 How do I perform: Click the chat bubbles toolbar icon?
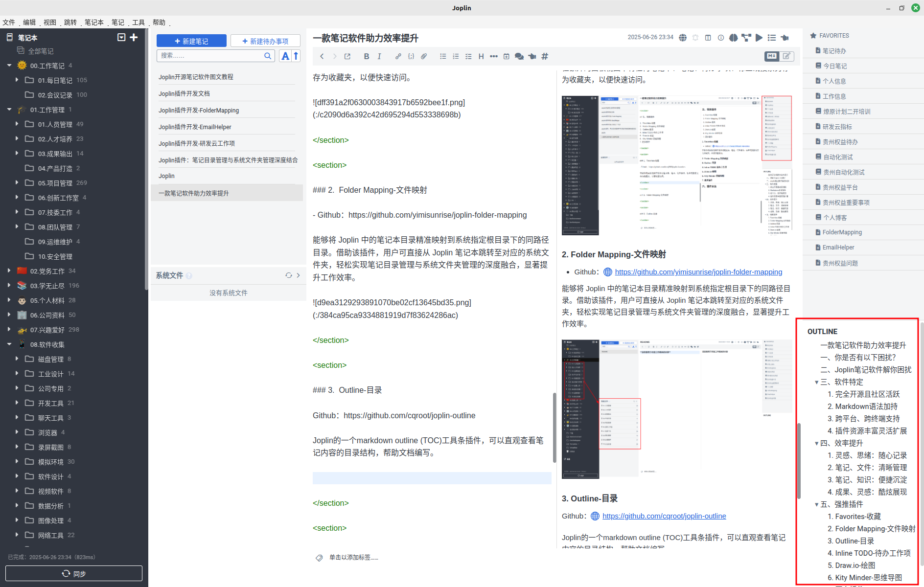(x=519, y=56)
